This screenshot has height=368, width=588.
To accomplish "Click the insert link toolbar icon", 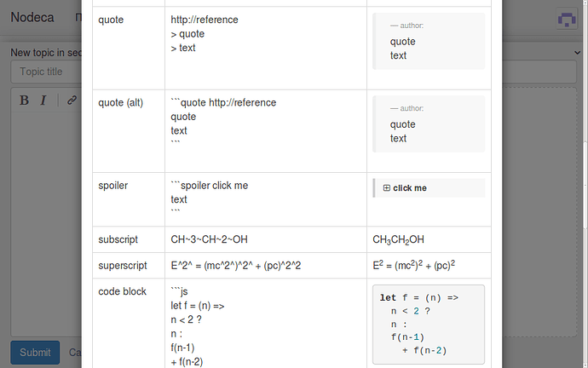I will pos(72,100).
